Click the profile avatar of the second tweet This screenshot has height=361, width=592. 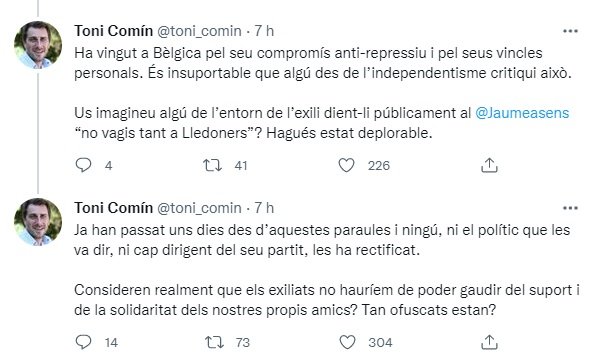click(38, 222)
